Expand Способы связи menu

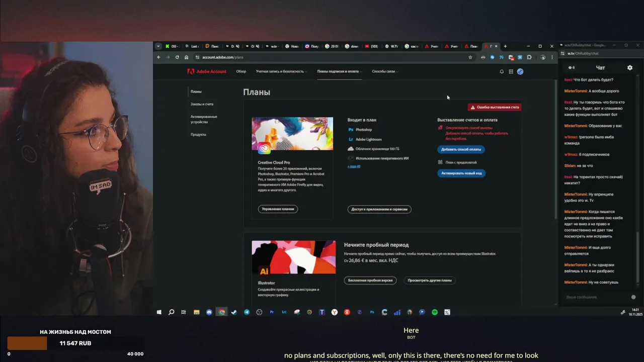pyautogui.click(x=385, y=71)
